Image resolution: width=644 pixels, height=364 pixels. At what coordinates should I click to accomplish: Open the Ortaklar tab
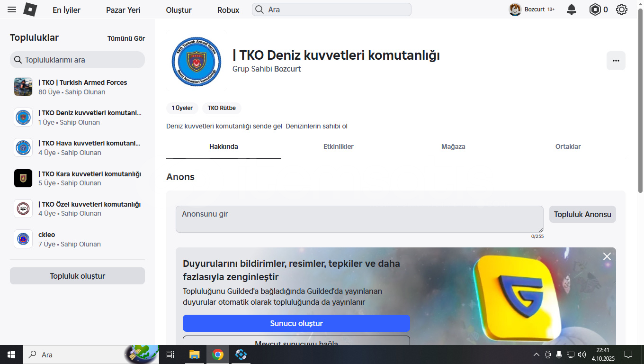[x=568, y=146]
